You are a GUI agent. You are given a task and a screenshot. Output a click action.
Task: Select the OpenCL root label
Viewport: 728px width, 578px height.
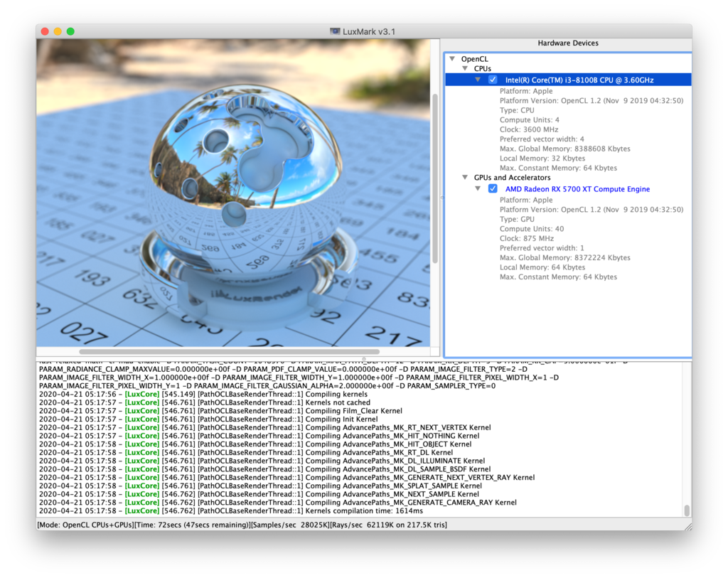pos(474,59)
